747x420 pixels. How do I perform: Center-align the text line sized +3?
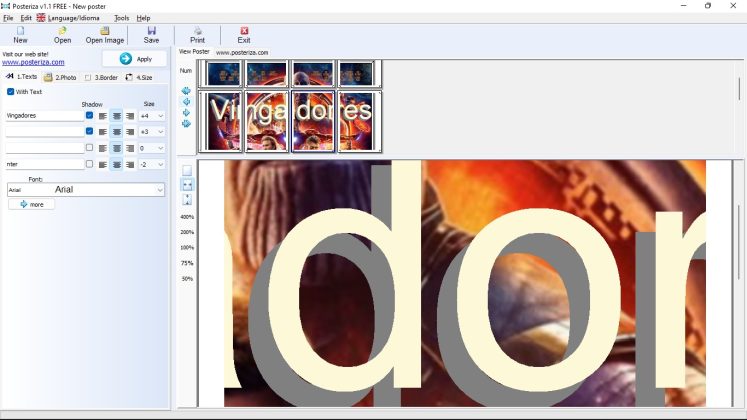point(116,132)
